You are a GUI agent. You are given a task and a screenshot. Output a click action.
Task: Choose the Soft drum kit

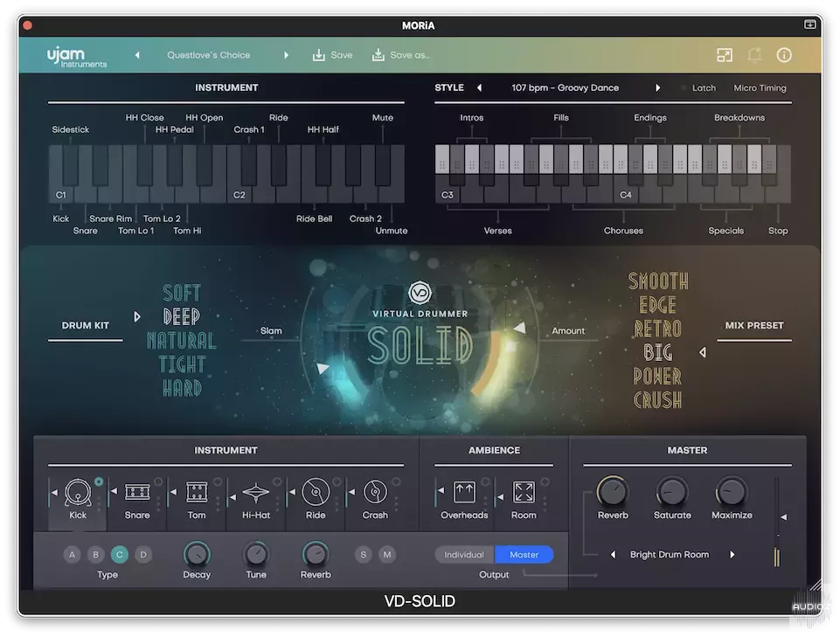point(182,293)
